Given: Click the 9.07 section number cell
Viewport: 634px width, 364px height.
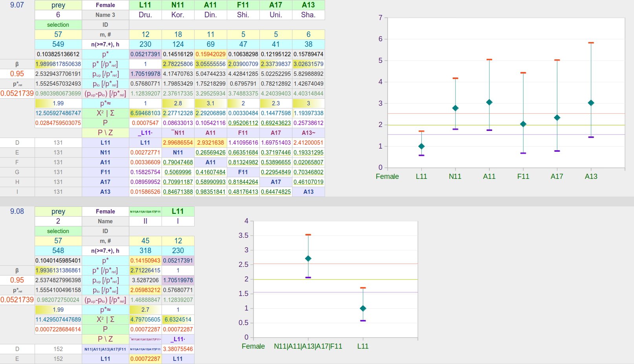Looking at the screenshot, I should [17, 5].
